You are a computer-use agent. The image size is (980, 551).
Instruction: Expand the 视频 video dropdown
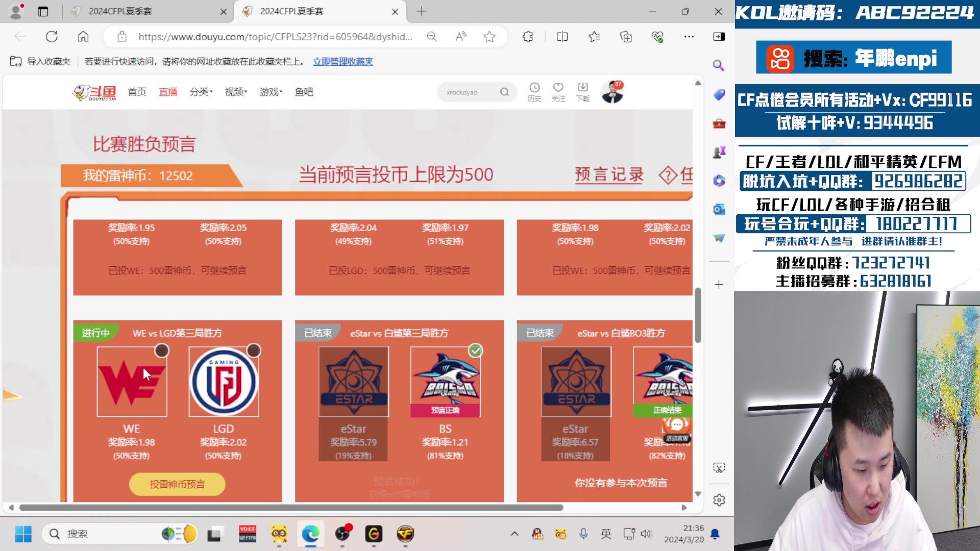[x=235, y=92]
